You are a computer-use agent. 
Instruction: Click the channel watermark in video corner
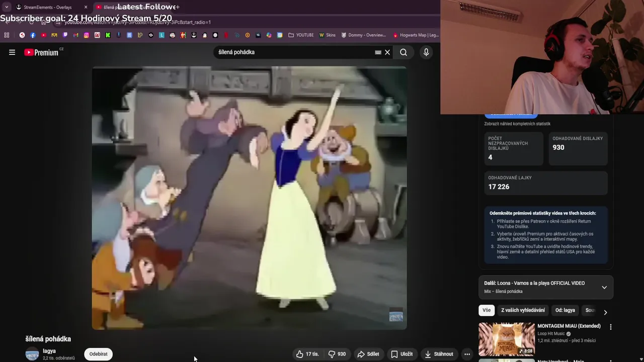coord(396,315)
